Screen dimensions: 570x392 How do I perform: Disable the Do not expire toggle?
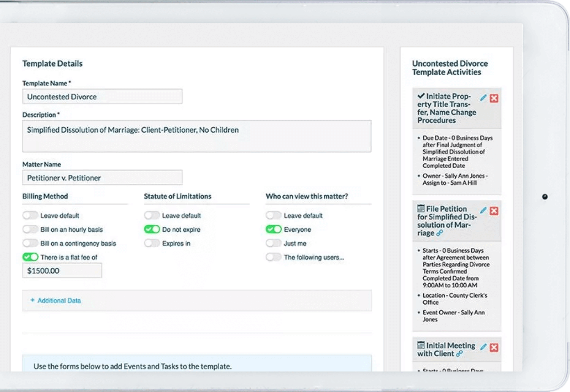[x=152, y=229]
